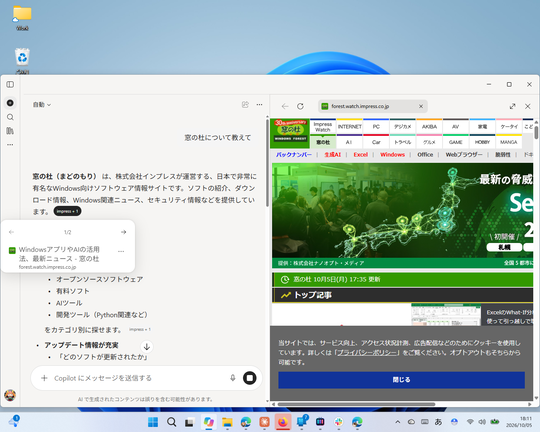Open Firefox from the taskbar

[283, 422]
